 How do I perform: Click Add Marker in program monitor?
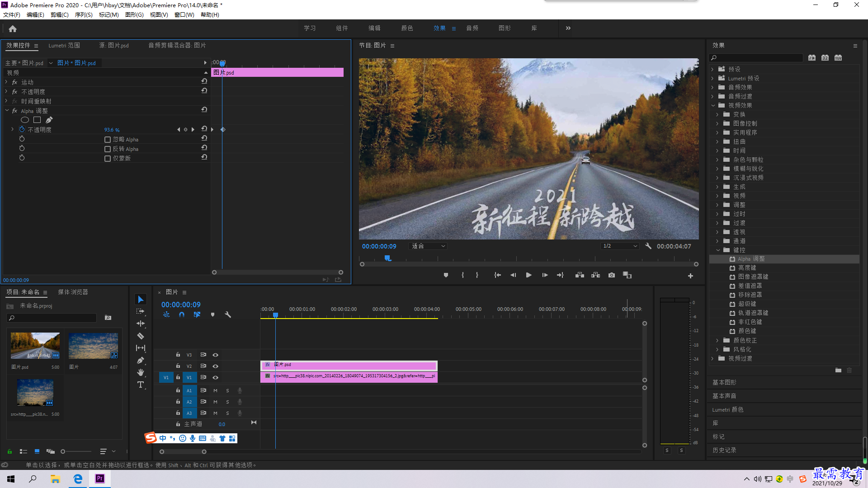point(446,275)
